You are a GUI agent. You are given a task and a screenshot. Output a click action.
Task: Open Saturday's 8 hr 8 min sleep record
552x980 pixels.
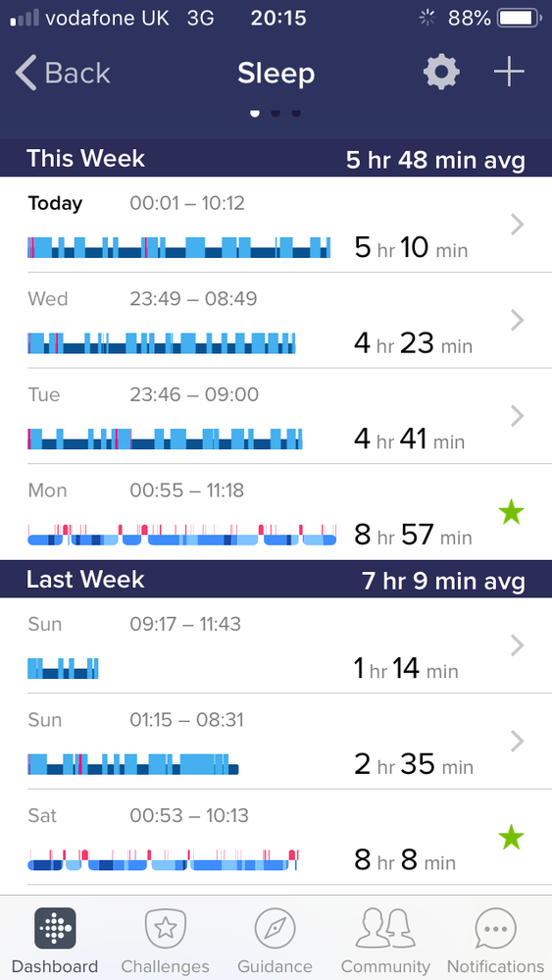tap(276, 837)
